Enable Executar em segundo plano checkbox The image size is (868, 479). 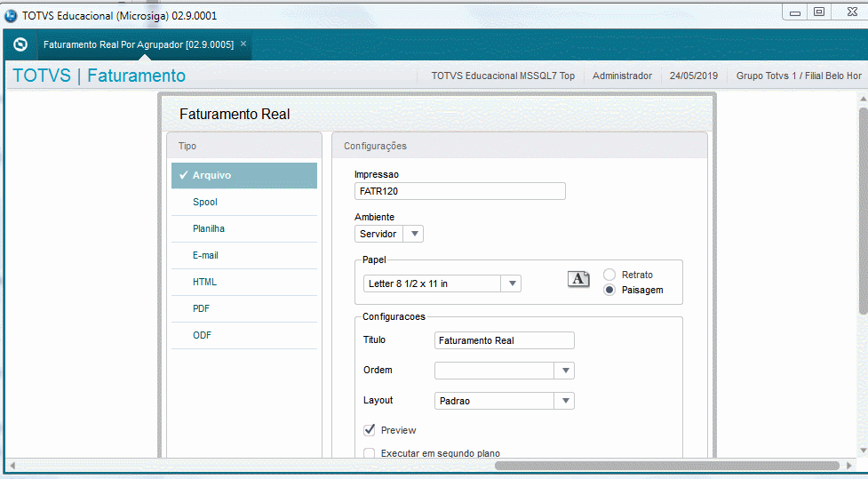370,453
